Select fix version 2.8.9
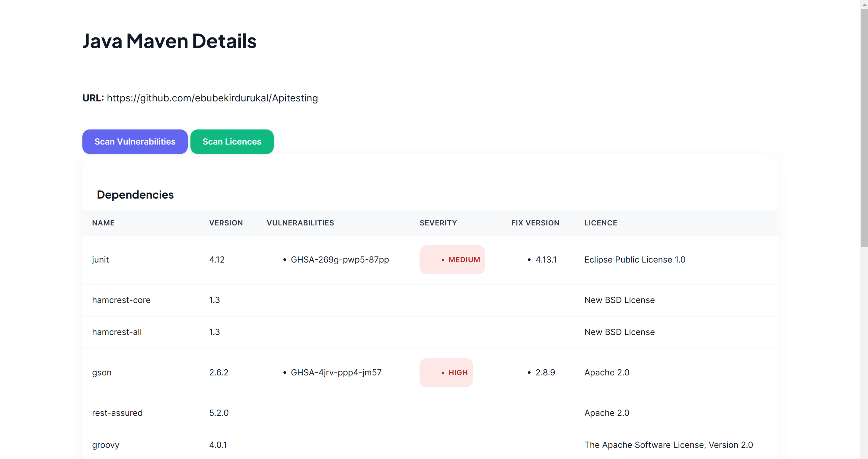The image size is (868, 459). pyautogui.click(x=545, y=372)
